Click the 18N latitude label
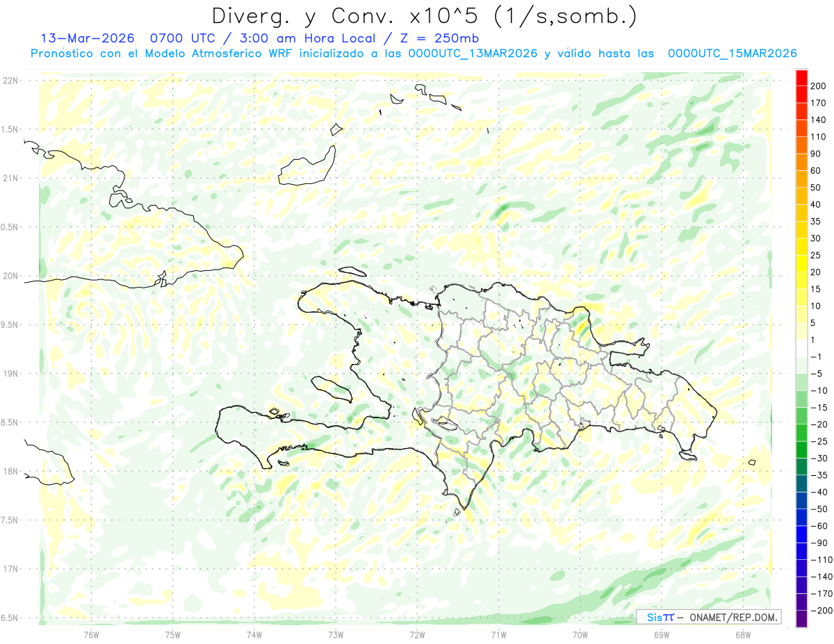Viewport: 834px width, 644px height. 10,471
